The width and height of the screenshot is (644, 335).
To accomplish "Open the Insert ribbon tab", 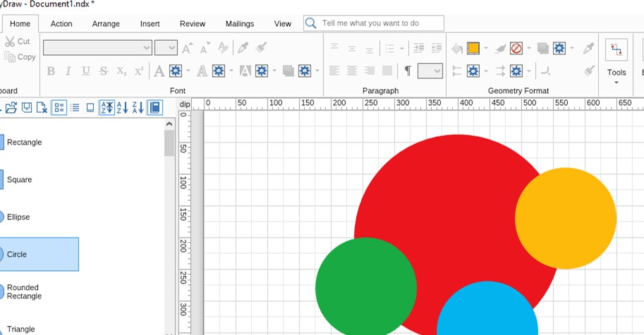I will (x=150, y=24).
